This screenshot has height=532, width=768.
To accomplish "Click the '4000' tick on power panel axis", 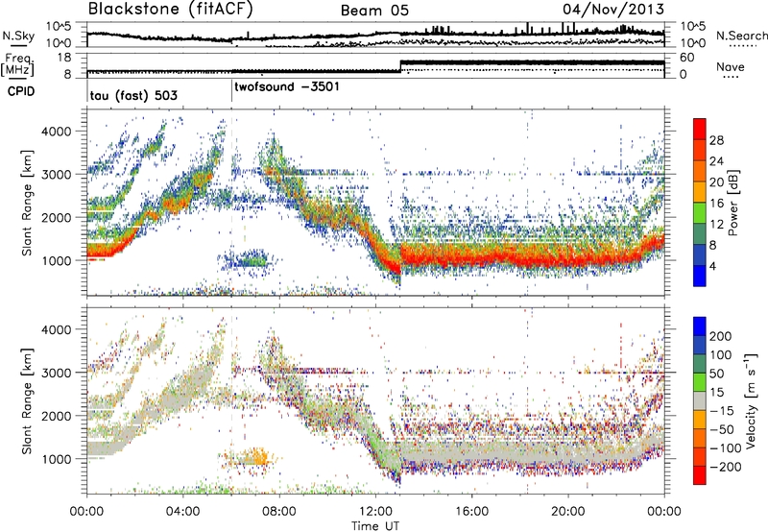I will pos(57,132).
